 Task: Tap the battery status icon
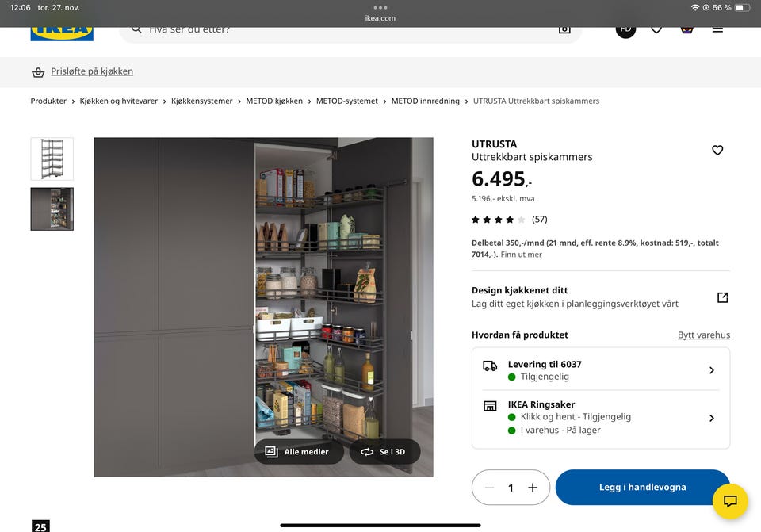tap(743, 7)
